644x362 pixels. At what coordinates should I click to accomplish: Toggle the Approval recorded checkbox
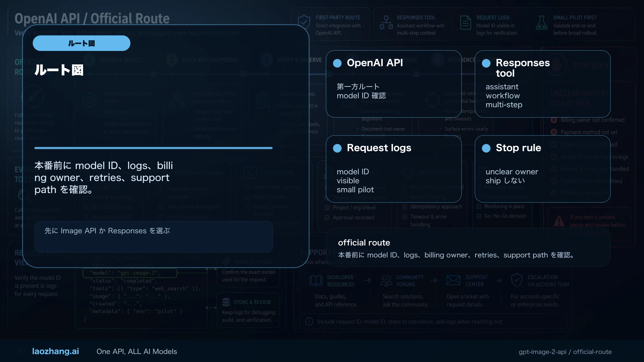coord(327,217)
